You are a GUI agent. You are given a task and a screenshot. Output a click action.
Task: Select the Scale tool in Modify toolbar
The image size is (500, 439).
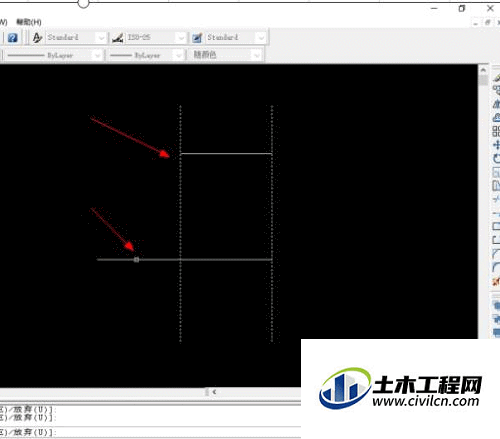click(496, 172)
